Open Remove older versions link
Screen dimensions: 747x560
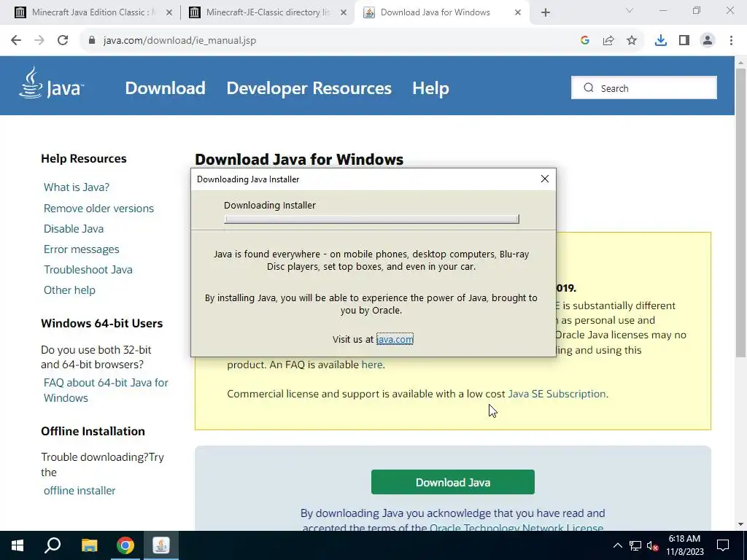(98, 208)
